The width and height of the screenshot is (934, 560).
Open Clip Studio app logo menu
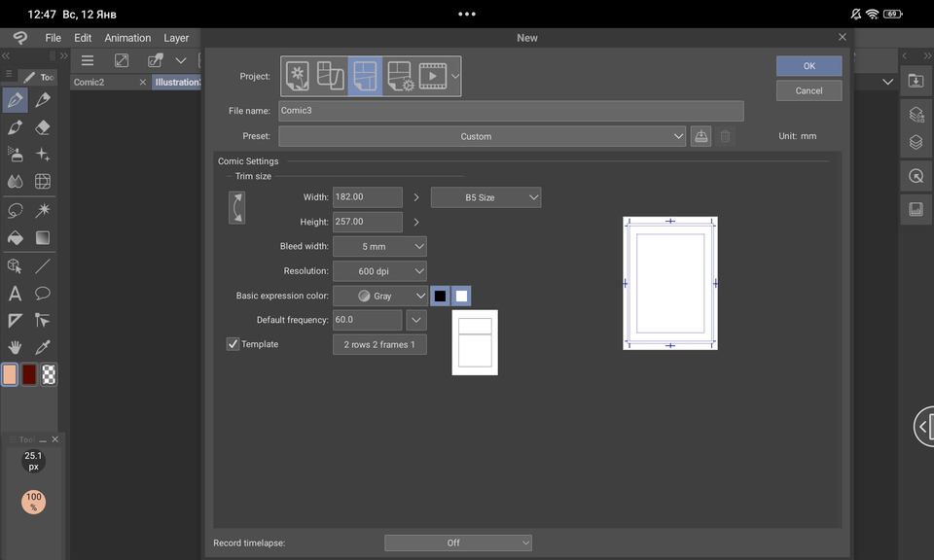pyautogui.click(x=20, y=38)
